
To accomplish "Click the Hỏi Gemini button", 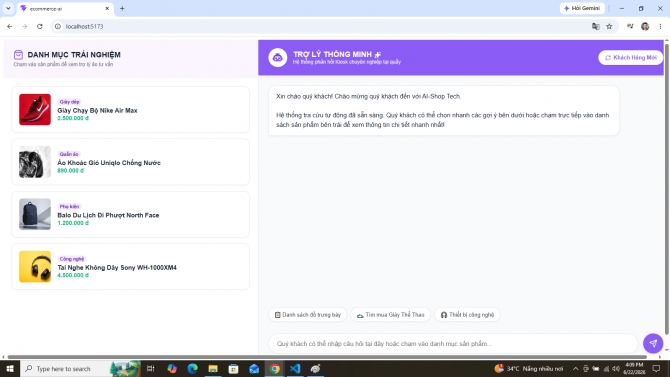I will point(582,8).
